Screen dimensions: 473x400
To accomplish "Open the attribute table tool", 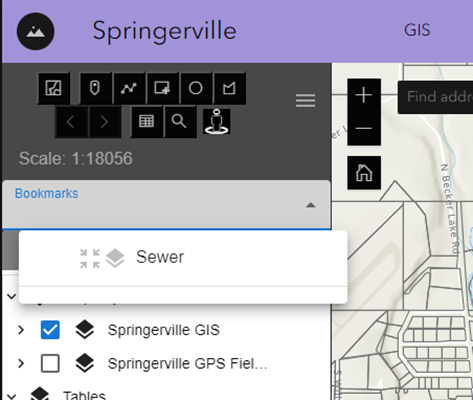I will [x=146, y=121].
